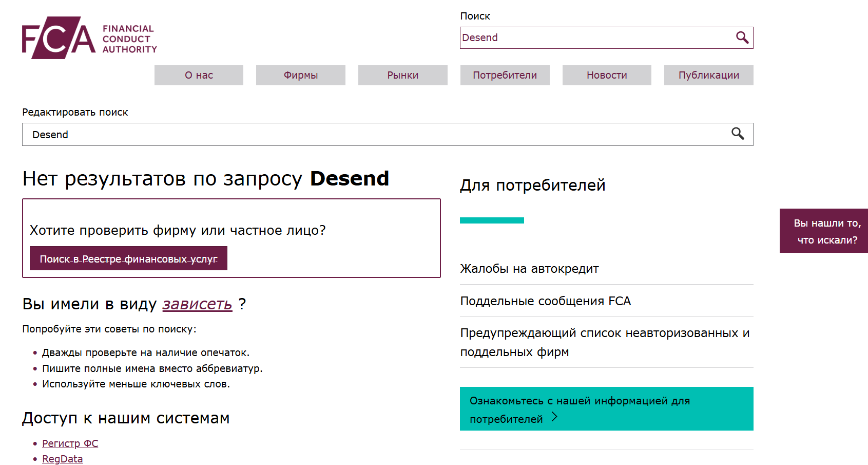Open the "Регистр ФС" link
This screenshot has width=868, height=465.
tap(70, 443)
